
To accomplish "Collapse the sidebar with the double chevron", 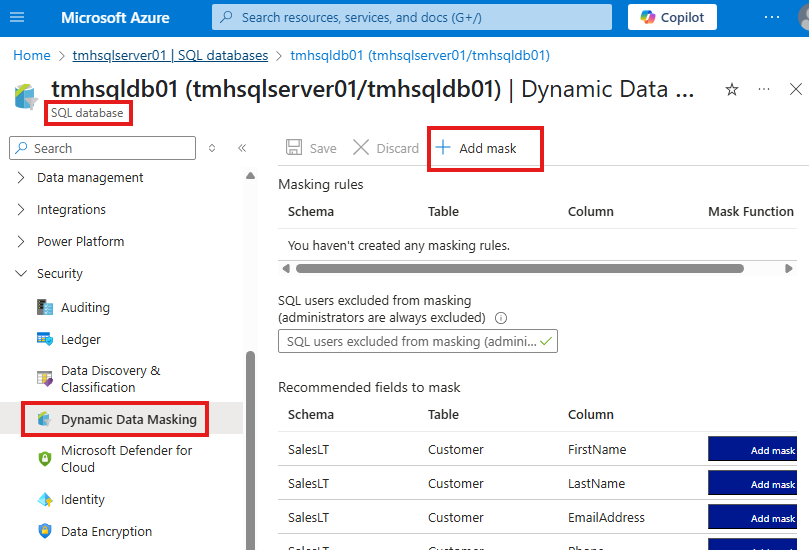I will (242, 148).
